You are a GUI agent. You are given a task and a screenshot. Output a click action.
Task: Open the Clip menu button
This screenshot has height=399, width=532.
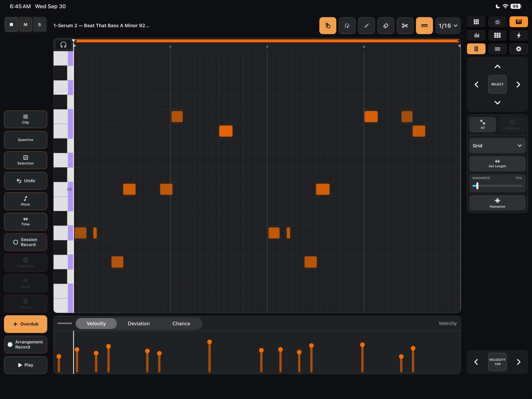pos(26,119)
